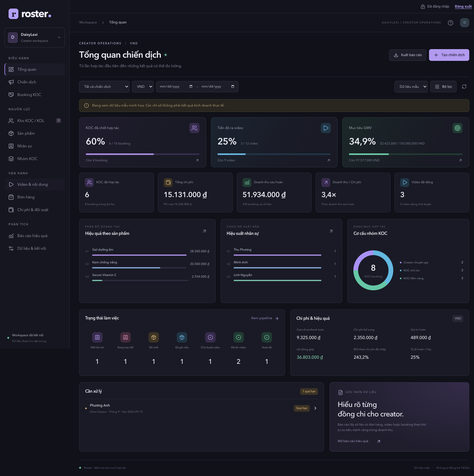Image resolution: width=474 pixels, height=476 pixels.
Task: Open Kho KOC / KOL in the sidebar
Action: pyautogui.click(x=35, y=121)
